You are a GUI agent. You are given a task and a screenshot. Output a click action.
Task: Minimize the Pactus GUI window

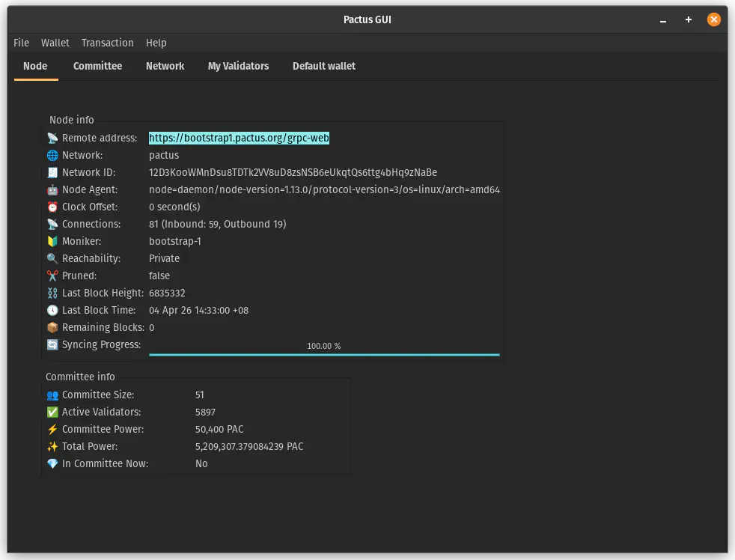[x=663, y=19]
